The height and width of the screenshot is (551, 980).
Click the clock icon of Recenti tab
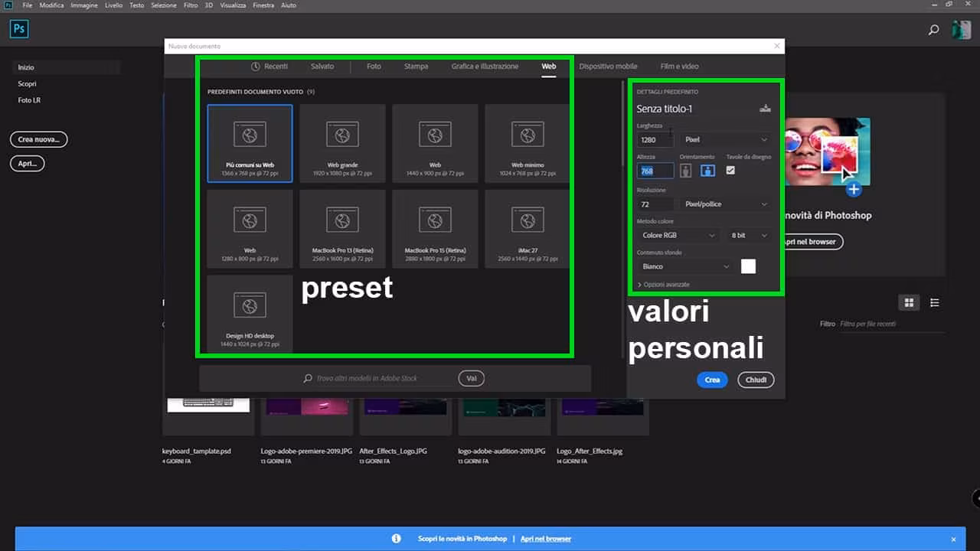pyautogui.click(x=256, y=67)
